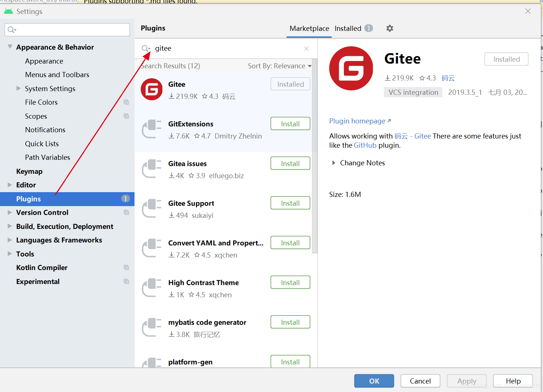Click project-level icon beside Scopes

pos(126,116)
